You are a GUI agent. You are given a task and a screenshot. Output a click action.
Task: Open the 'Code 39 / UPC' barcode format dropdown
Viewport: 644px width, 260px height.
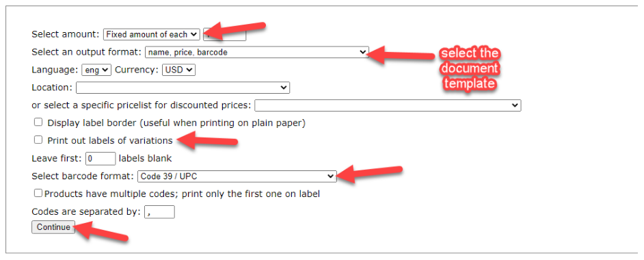[x=237, y=177]
